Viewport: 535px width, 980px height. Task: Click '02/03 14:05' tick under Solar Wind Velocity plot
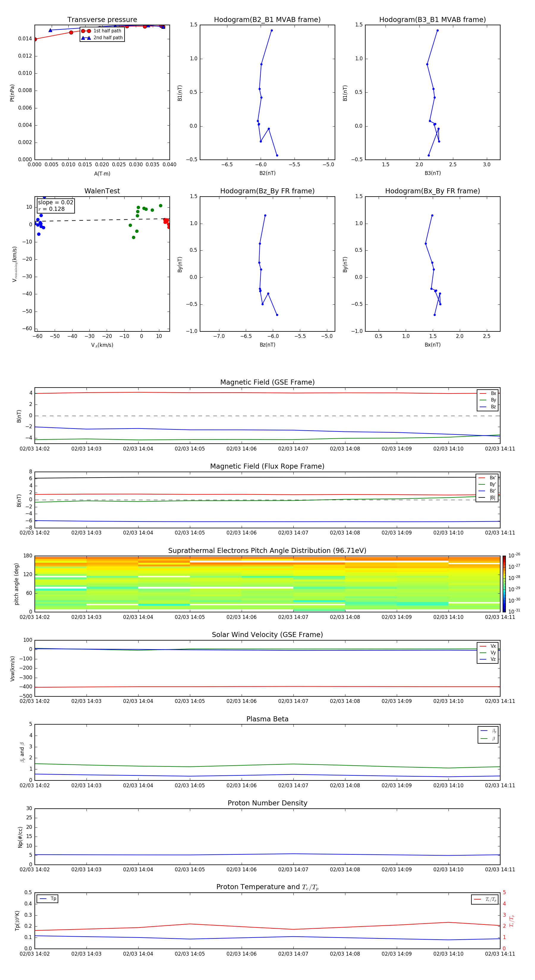190,701
